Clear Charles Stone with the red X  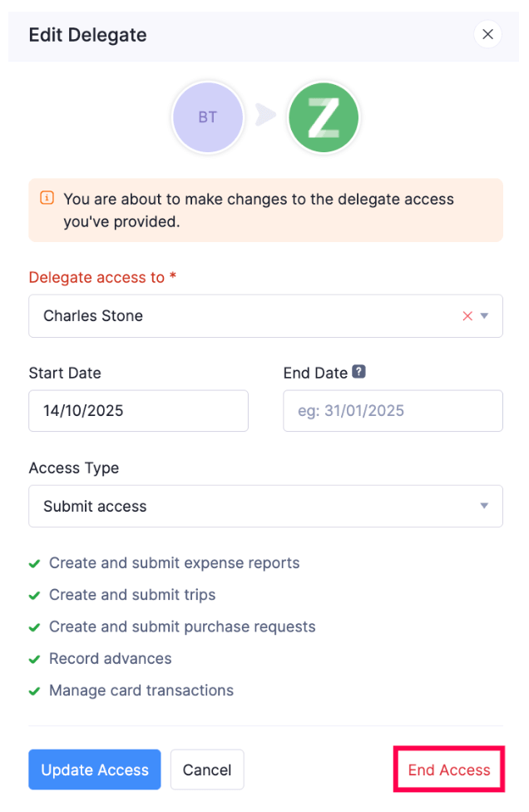[467, 316]
